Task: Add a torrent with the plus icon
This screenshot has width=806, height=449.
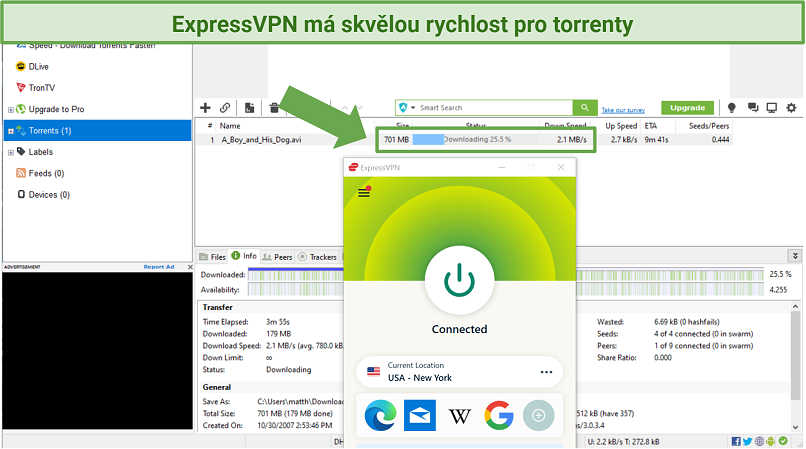Action: coord(205,107)
